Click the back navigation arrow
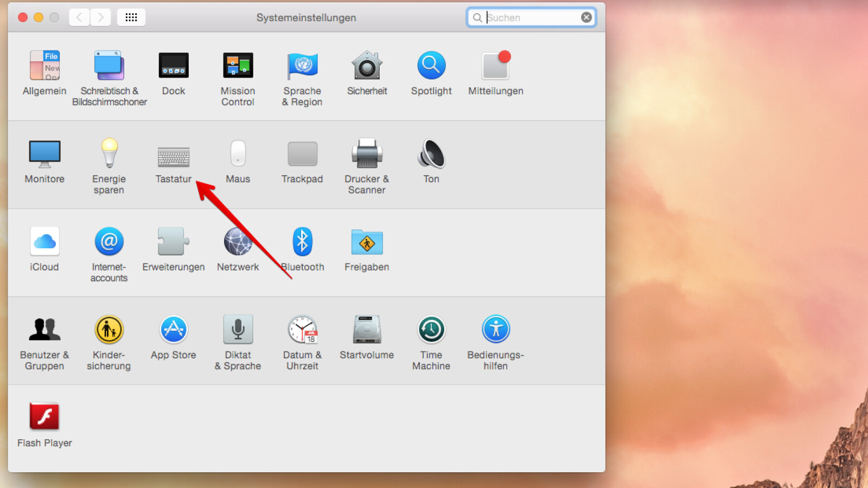Image resolution: width=868 pixels, height=488 pixels. click(80, 17)
